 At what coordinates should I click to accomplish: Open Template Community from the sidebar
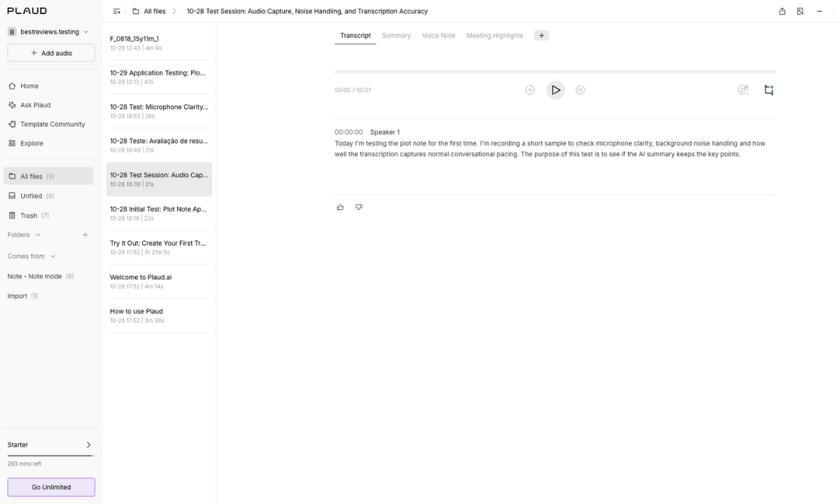pyautogui.click(x=51, y=124)
